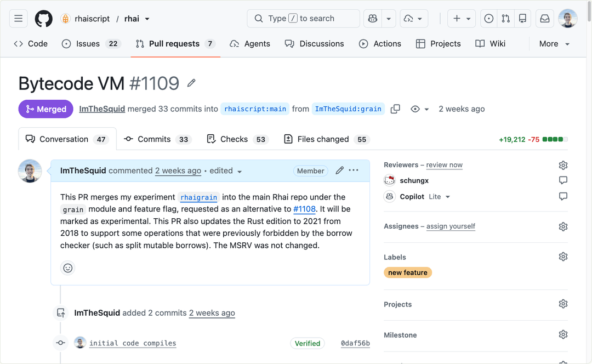Expand the More navigation dropdown
Screen dimensions: 592x364
554,44
